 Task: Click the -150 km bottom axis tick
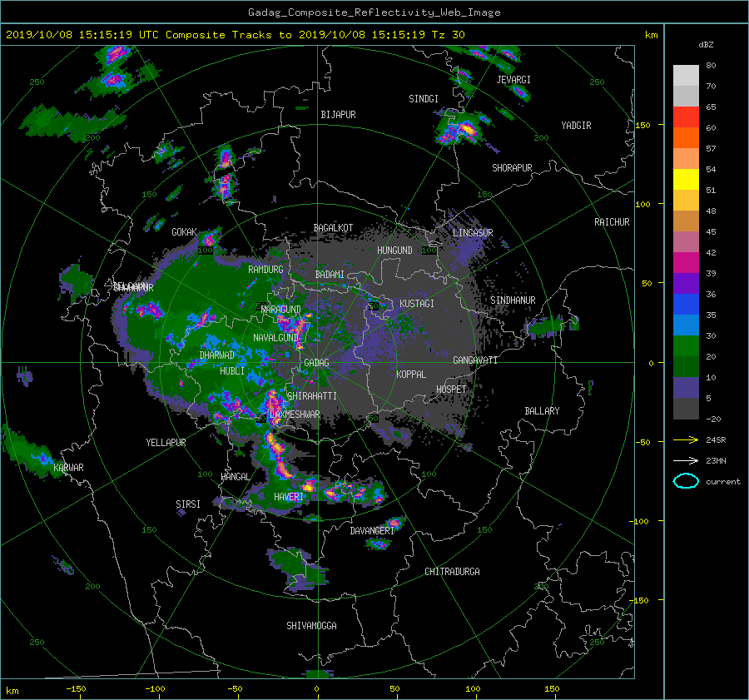tap(76, 689)
